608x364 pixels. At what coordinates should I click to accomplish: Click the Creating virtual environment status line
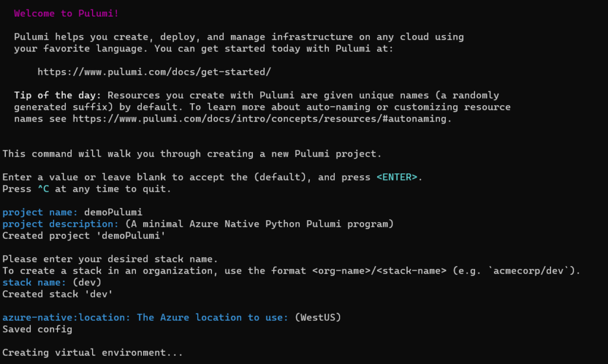coord(92,353)
